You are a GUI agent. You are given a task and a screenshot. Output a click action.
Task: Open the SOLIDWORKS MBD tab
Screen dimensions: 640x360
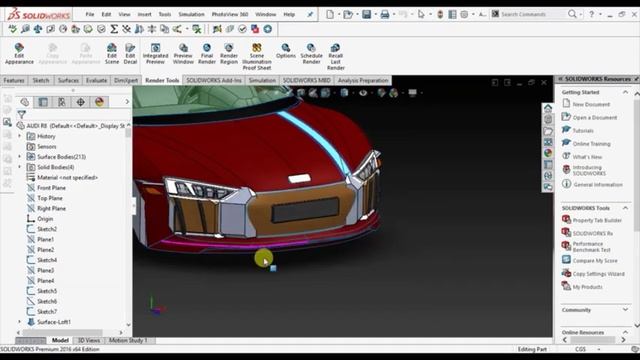(307, 80)
